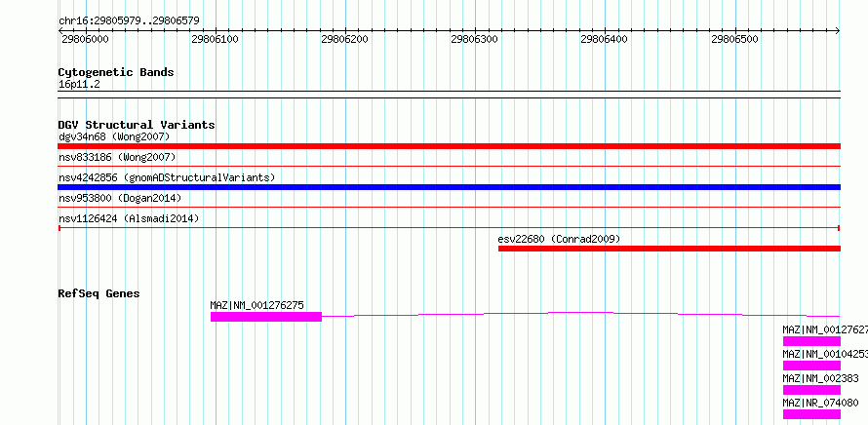Click the nsv953800 (Dogan2014) label

pos(120,198)
